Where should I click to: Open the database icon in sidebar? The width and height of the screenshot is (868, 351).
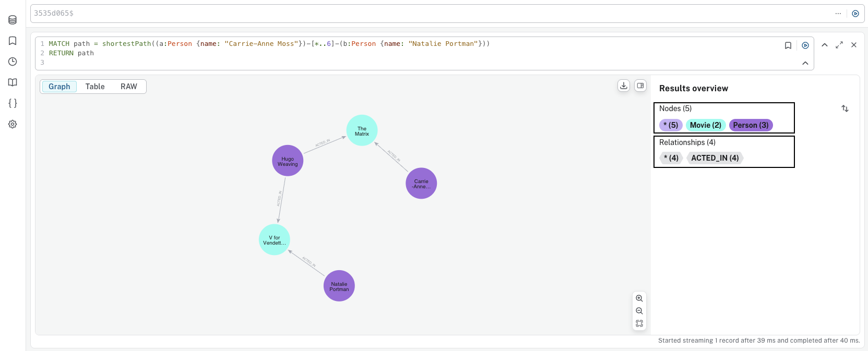[x=13, y=20]
